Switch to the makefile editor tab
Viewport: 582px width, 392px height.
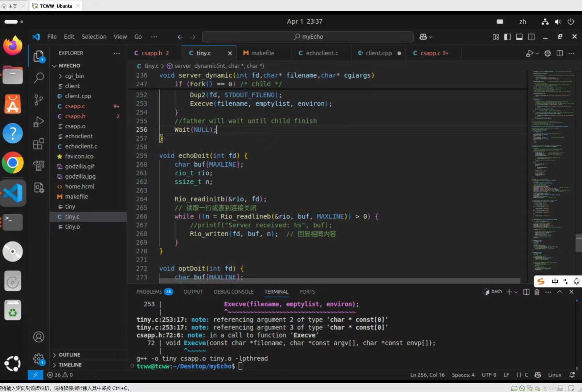[263, 53]
